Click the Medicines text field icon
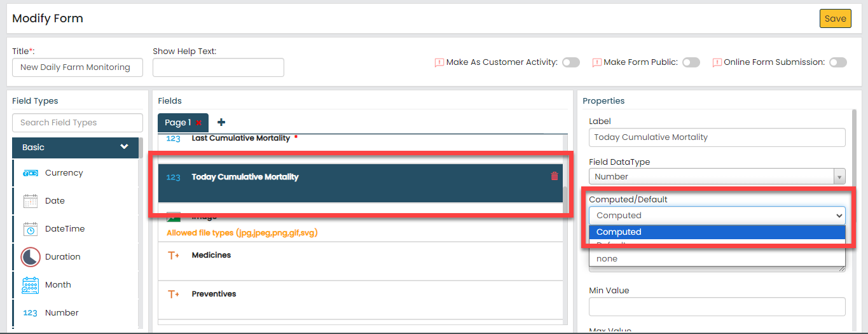868x334 pixels. 174,256
